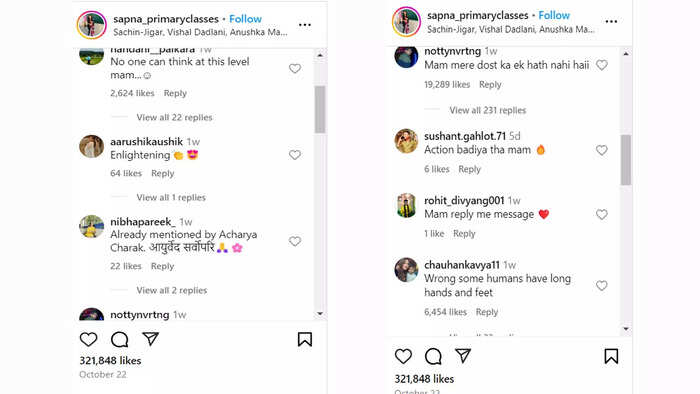Expand View all 22 replies
The height and width of the screenshot is (394, 700).
[x=174, y=117]
